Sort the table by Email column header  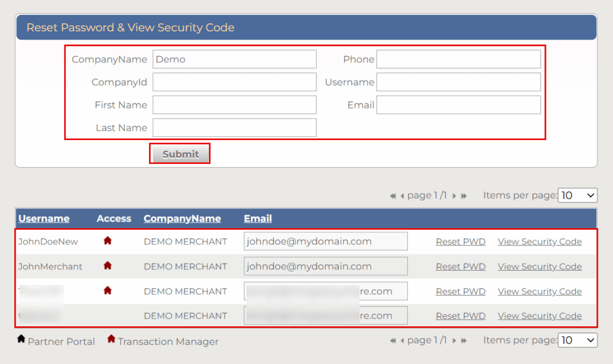257,219
